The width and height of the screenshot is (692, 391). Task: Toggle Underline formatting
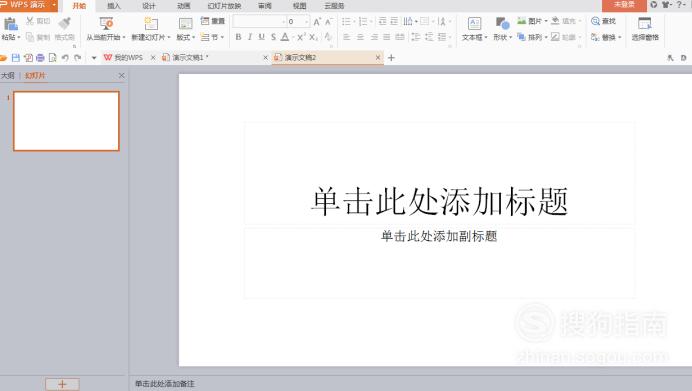[262, 37]
